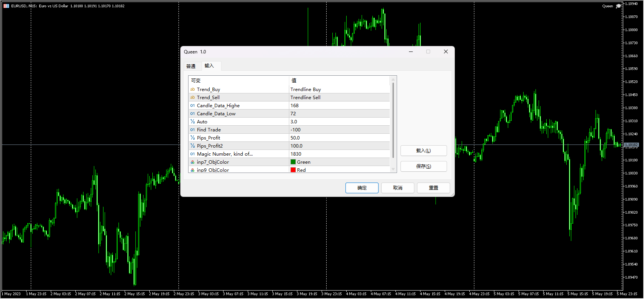Click the string type icon beside Trend_Buy
Screen dimensions: 644x299
click(x=192, y=90)
